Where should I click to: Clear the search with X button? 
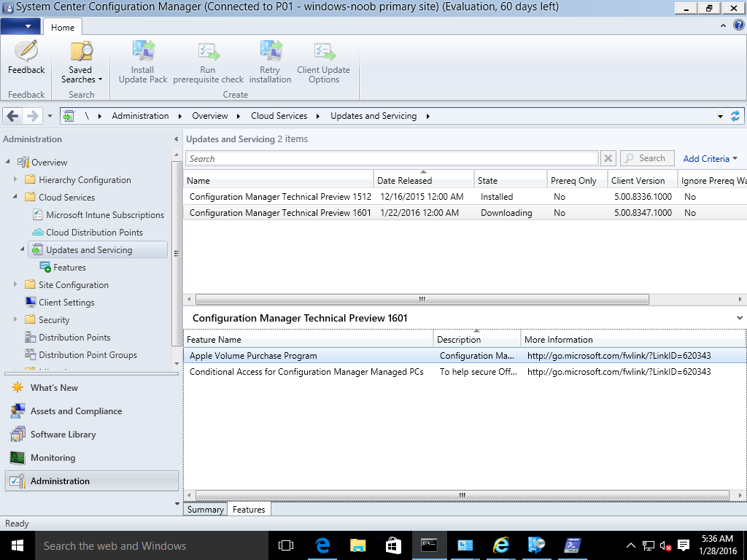click(608, 158)
